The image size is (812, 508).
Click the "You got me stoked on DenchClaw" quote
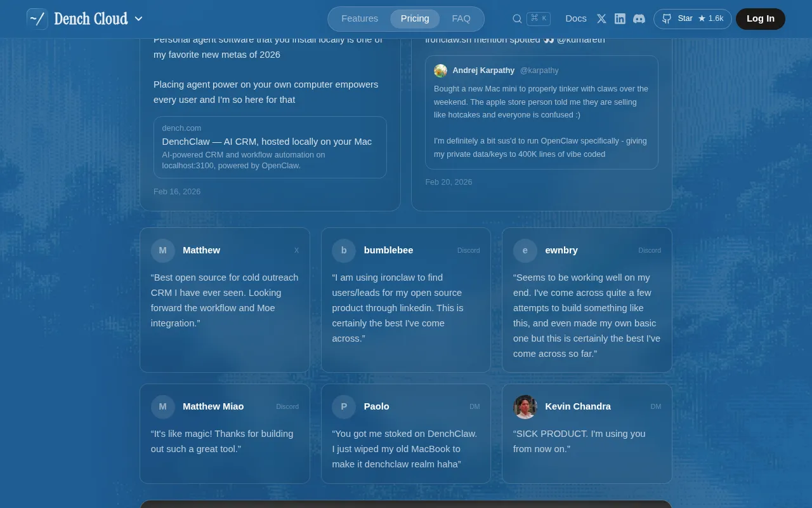(x=405, y=449)
